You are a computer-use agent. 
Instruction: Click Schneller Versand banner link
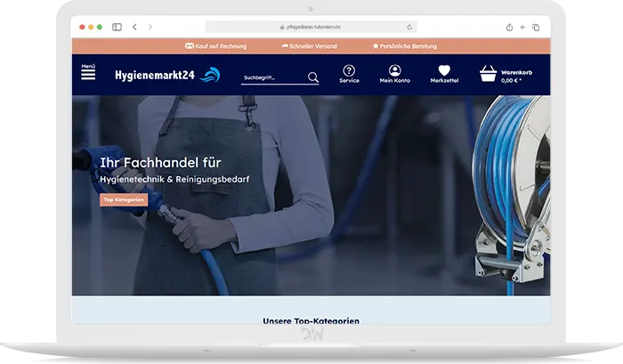coord(309,46)
